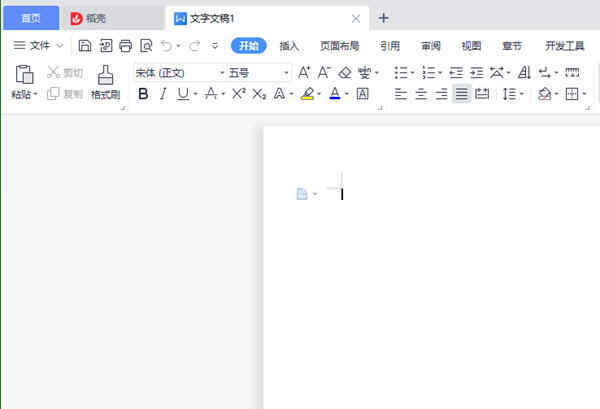This screenshot has height=409, width=600.
Task: Apply superscript X² formatting
Action: pos(238,94)
